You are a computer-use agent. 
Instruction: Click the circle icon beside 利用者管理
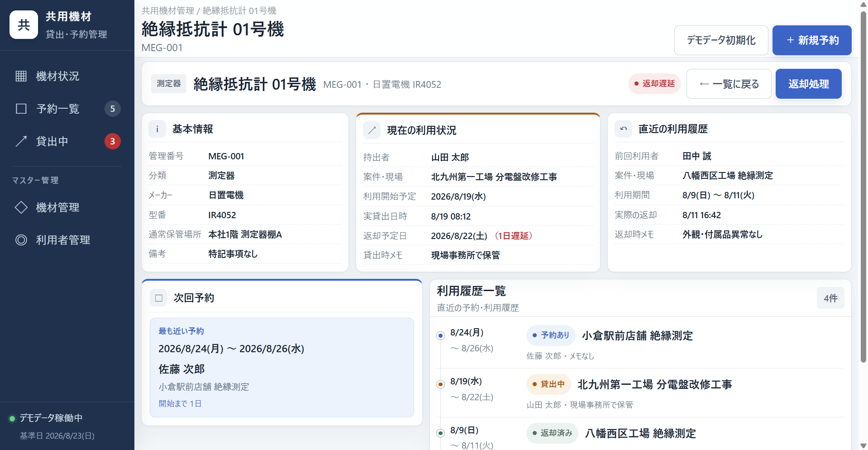(x=21, y=240)
